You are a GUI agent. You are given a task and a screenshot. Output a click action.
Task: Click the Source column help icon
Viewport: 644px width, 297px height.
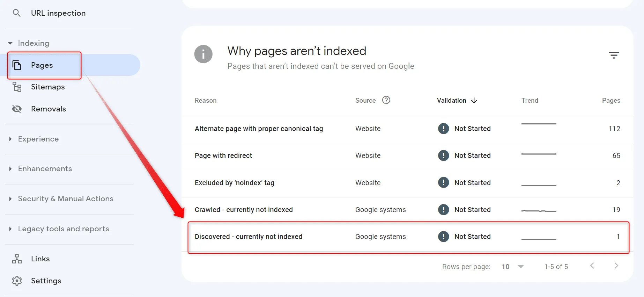click(x=386, y=100)
